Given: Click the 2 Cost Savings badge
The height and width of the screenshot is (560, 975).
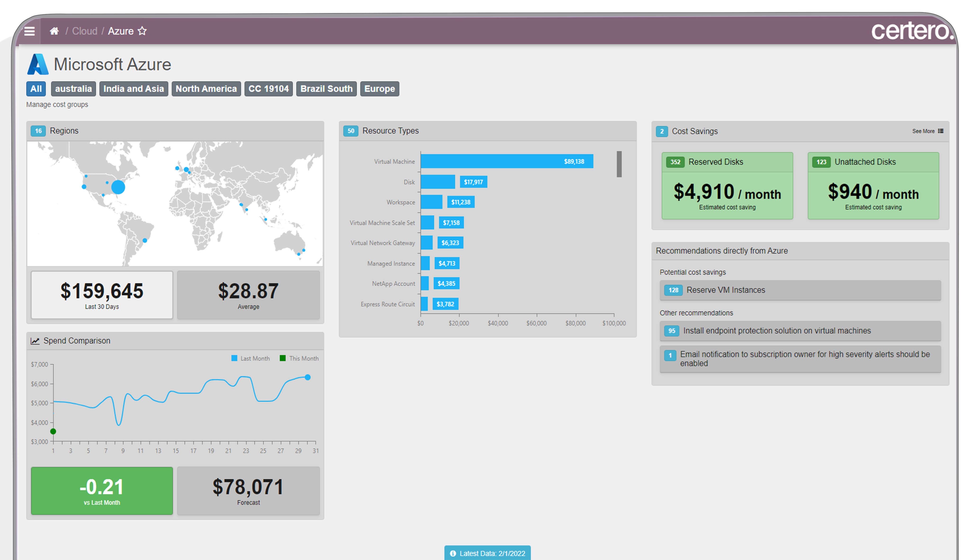Looking at the screenshot, I should pos(662,131).
